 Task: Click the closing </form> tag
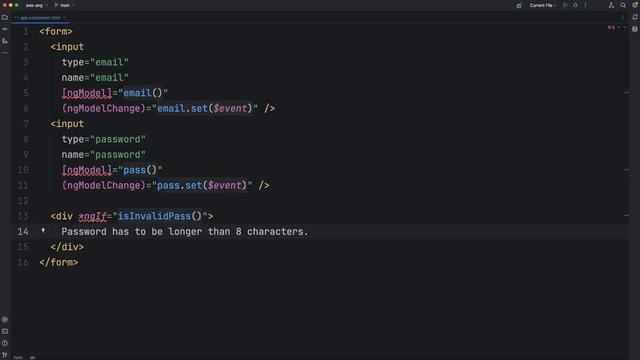[x=59, y=262]
